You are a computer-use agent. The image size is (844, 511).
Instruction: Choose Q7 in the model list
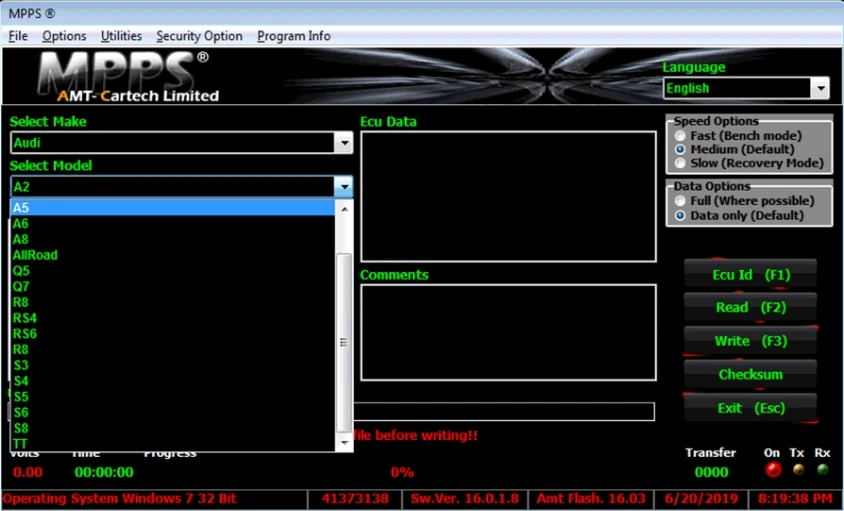pos(172,286)
